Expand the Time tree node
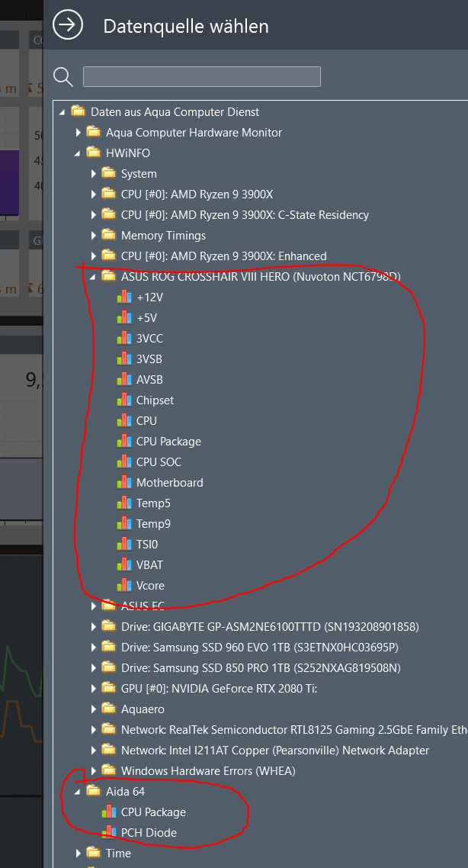 pos(78,853)
